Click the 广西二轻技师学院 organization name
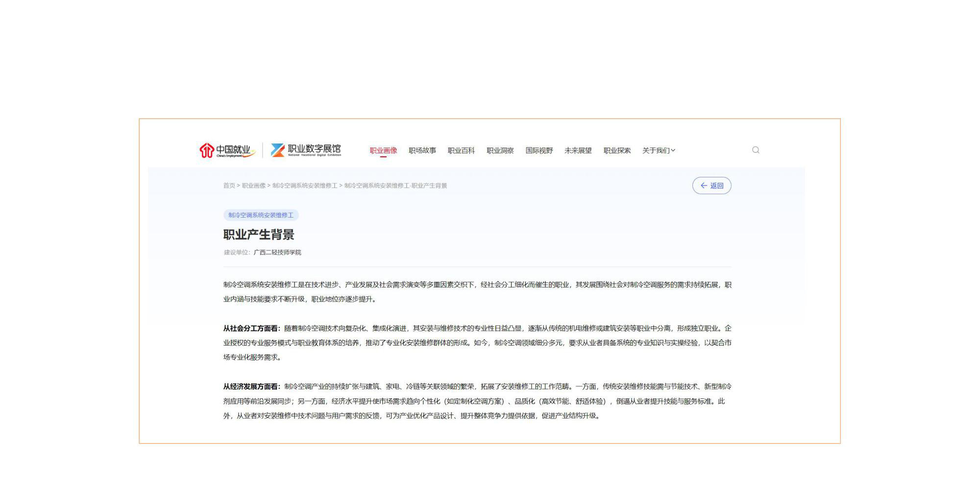 click(277, 252)
